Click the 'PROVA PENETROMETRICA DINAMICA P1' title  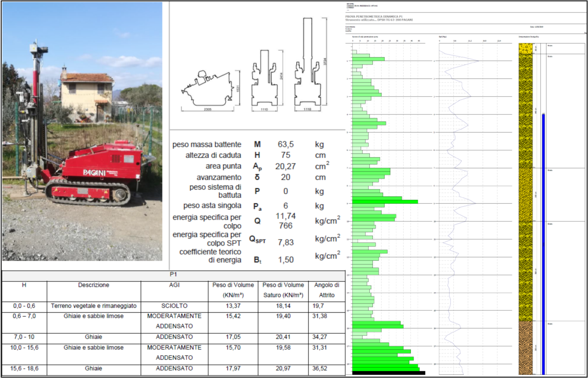(374, 17)
